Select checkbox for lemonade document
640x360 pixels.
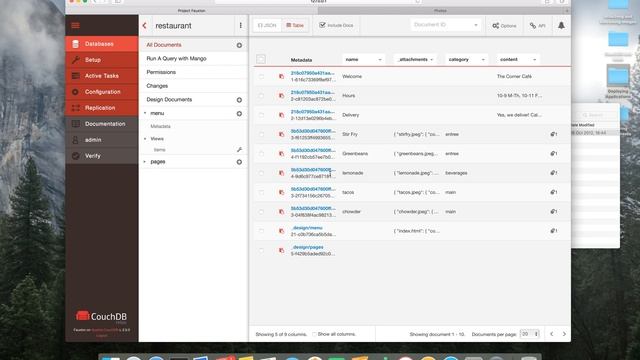coord(261,173)
